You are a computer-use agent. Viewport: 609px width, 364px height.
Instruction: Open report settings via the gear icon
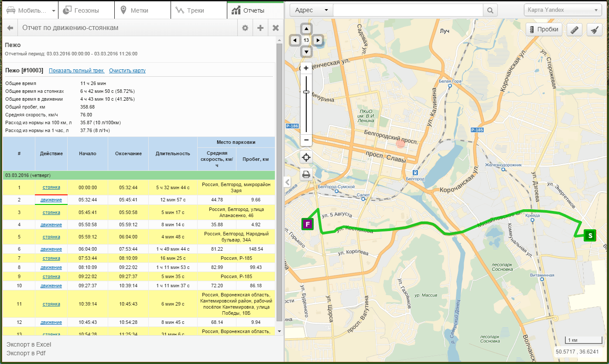(x=245, y=28)
